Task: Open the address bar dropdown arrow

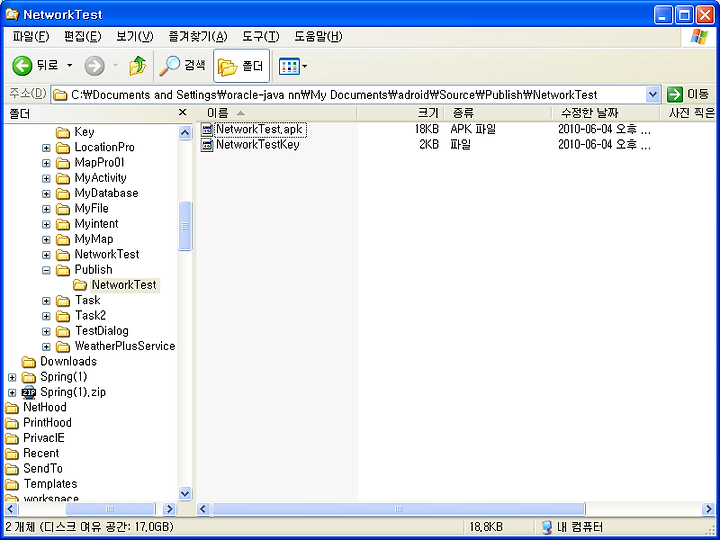Action: coord(652,95)
